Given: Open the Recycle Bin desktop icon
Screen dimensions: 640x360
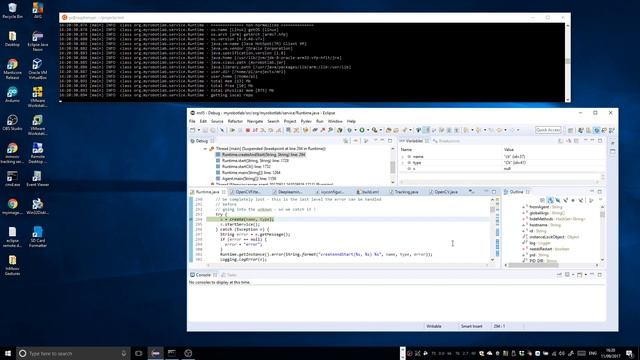Looking at the screenshot, I should click(x=12, y=11).
